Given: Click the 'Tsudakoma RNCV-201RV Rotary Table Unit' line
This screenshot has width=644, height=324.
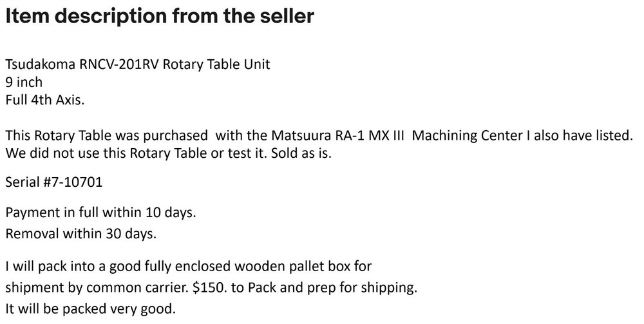Looking at the screenshot, I should tap(137, 64).
